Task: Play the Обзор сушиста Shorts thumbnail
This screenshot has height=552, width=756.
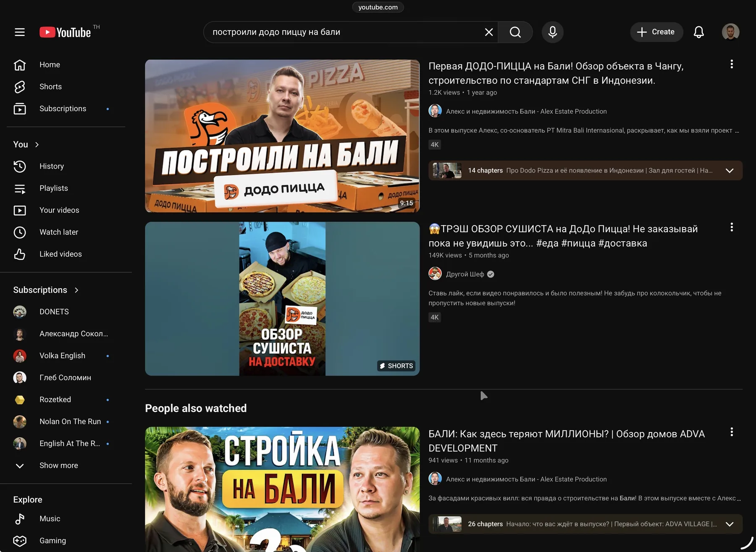Action: pyautogui.click(x=282, y=299)
